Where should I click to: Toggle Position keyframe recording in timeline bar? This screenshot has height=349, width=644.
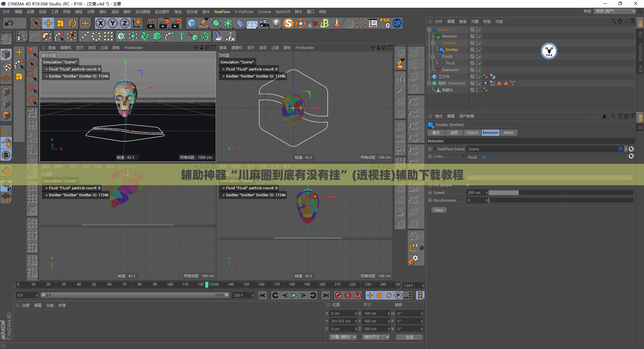[x=370, y=295]
